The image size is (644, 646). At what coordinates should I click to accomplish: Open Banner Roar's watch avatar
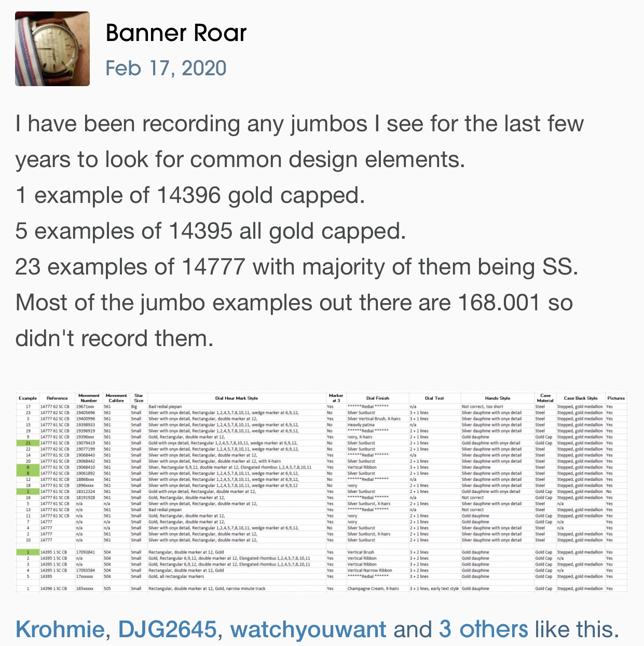pos(52,49)
